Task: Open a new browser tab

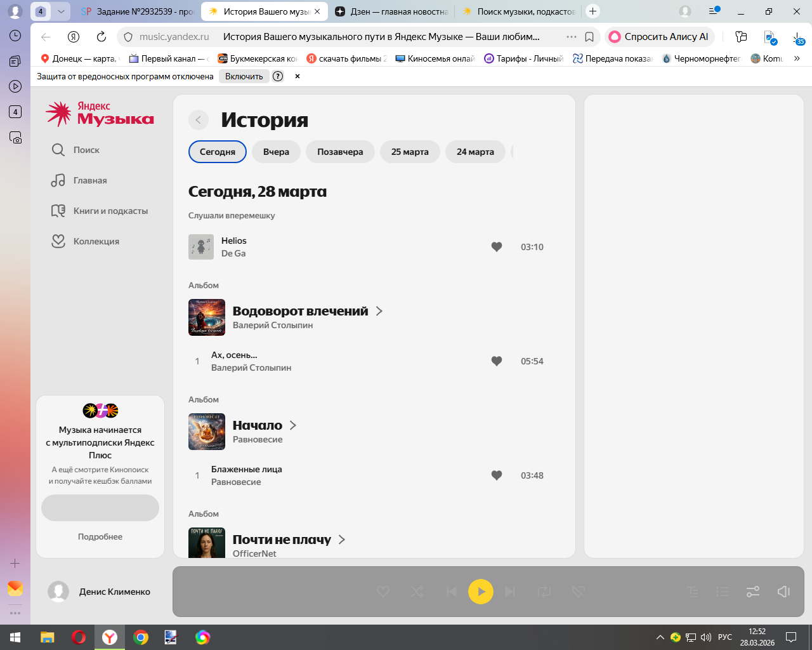Action: (593, 11)
